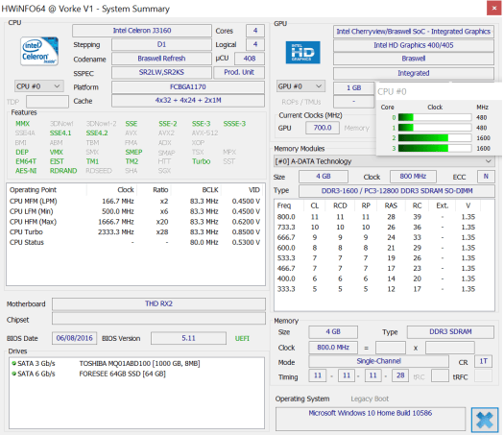Click the CPU MFM (LPM) row
The height and width of the screenshot is (435, 504).
pyautogui.click(x=135, y=201)
